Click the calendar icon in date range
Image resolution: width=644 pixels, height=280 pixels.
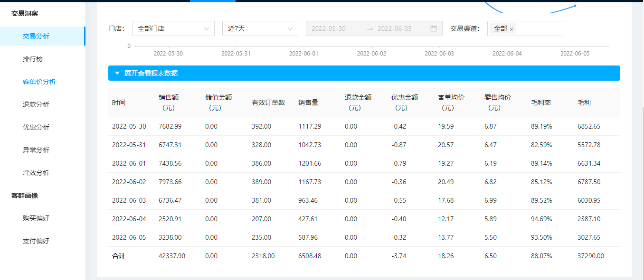(433, 28)
